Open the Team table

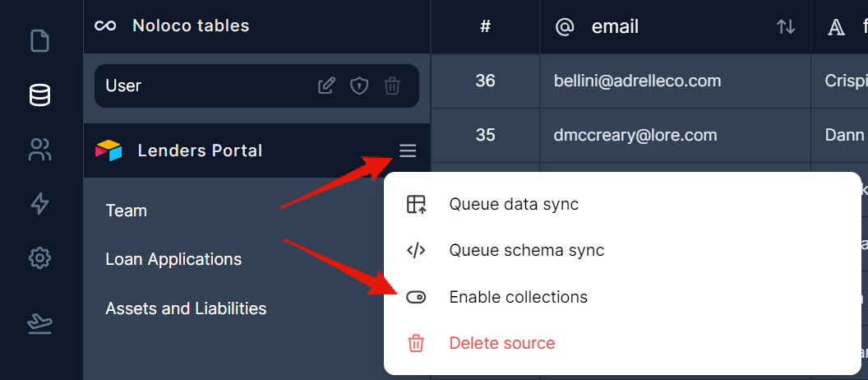coord(127,211)
